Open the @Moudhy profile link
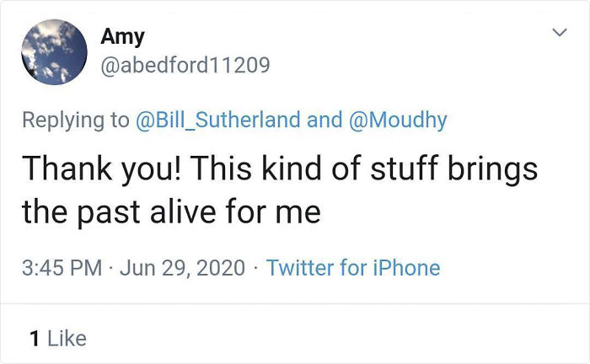Image resolution: width=590 pixels, height=364 pixels. pyautogui.click(x=398, y=120)
